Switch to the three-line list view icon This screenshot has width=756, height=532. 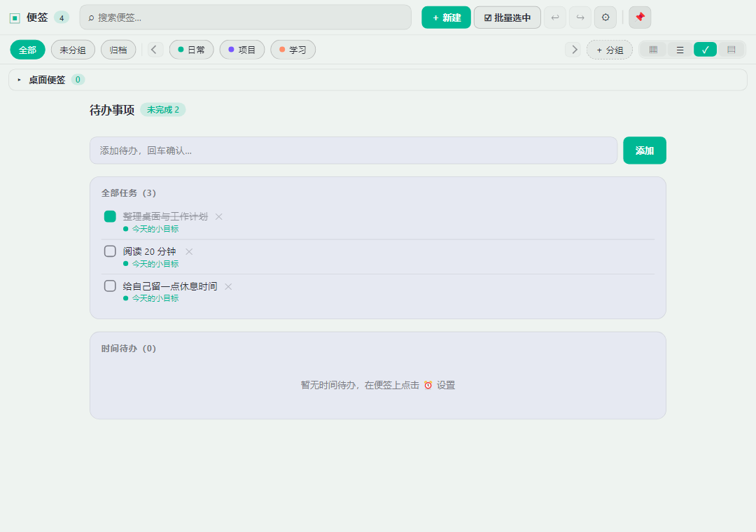pyautogui.click(x=680, y=50)
